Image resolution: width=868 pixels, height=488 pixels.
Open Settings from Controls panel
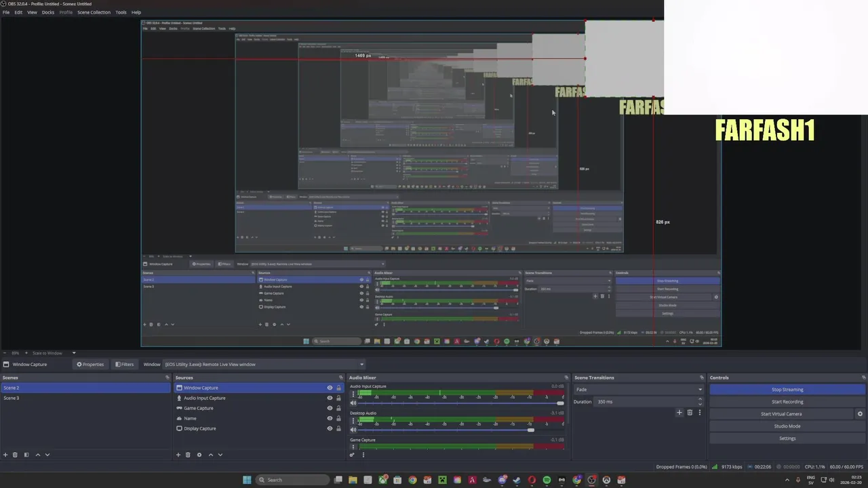[787, 439]
